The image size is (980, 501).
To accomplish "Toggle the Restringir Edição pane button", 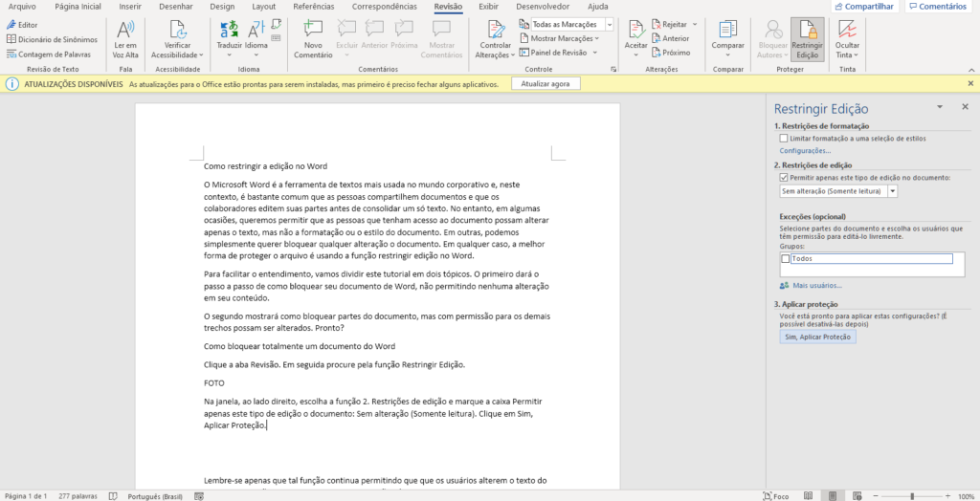I will pyautogui.click(x=808, y=39).
